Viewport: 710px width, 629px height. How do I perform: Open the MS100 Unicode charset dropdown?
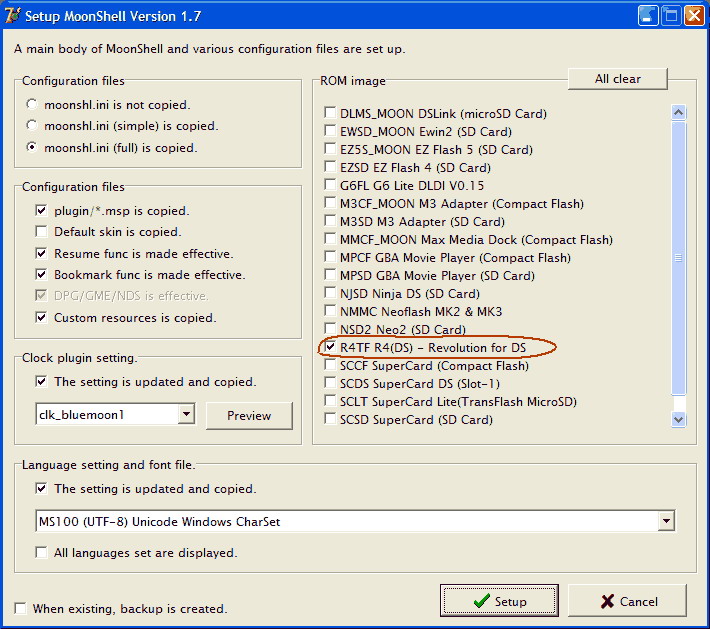(666, 521)
